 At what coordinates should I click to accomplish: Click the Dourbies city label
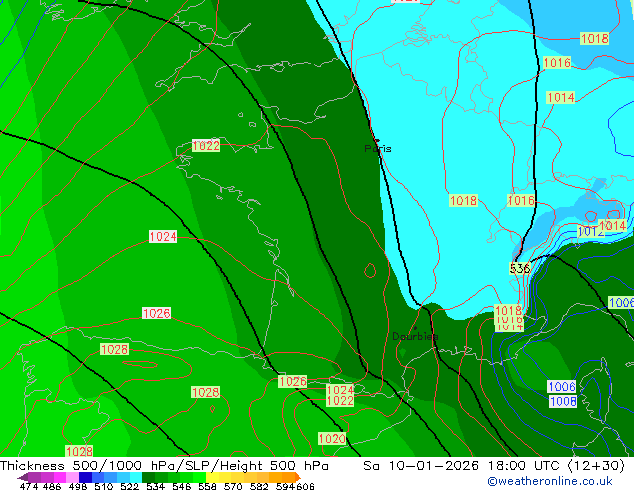(415, 336)
